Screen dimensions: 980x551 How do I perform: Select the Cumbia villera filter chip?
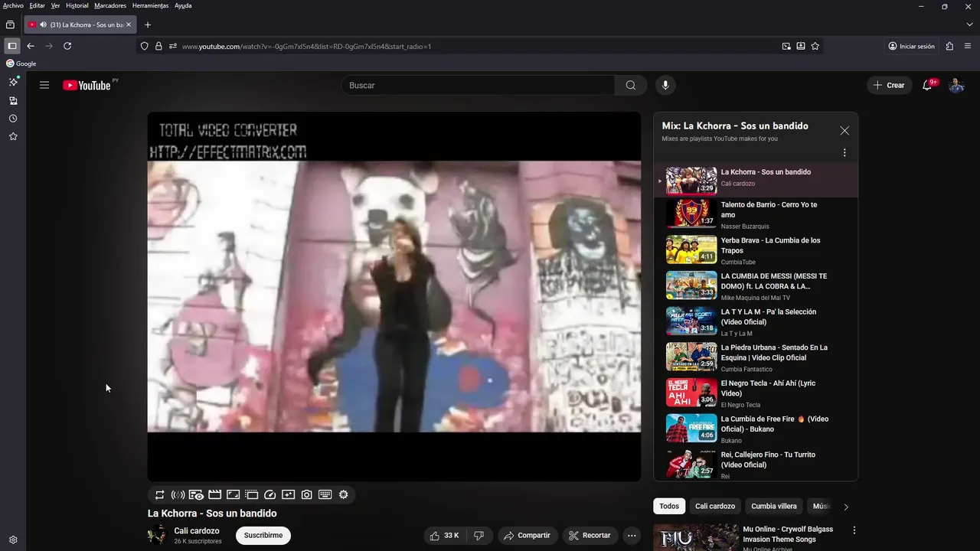774,506
